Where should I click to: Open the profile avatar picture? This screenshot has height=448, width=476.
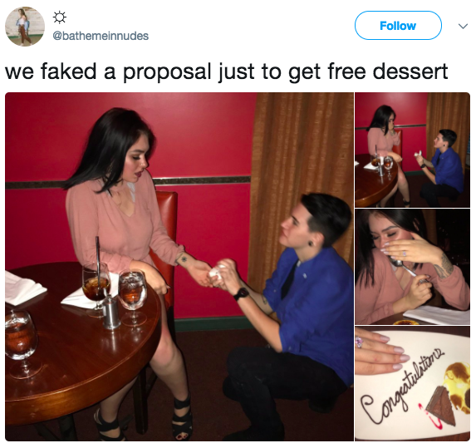(x=25, y=27)
